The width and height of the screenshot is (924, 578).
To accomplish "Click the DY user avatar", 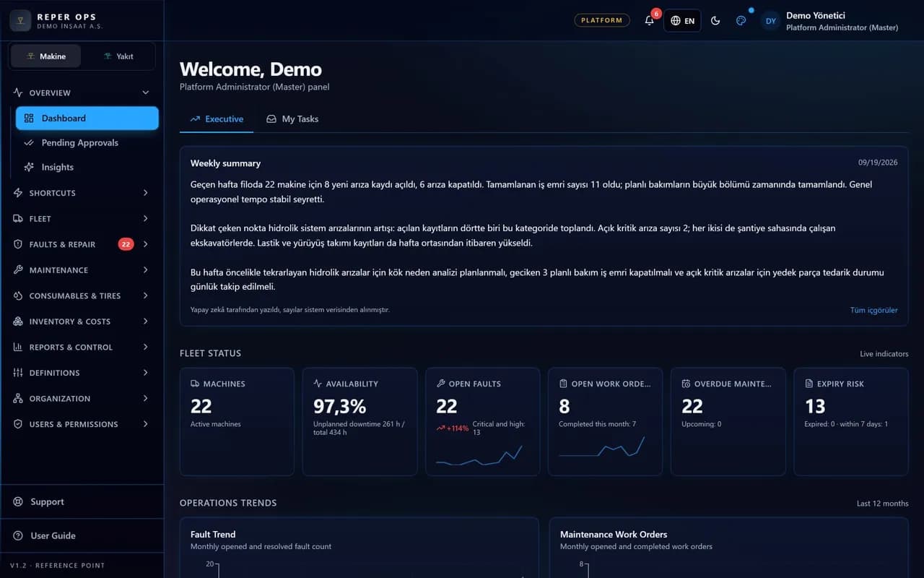I will tap(770, 21).
